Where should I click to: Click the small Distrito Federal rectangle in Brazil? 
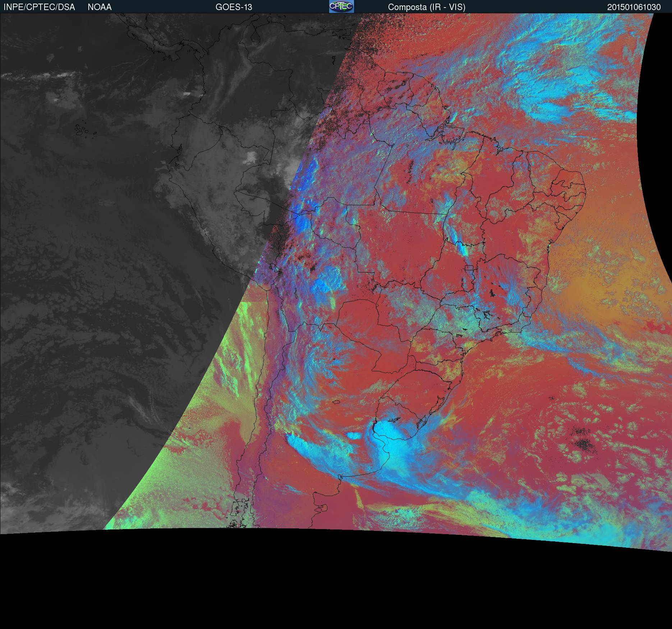pos(469,268)
